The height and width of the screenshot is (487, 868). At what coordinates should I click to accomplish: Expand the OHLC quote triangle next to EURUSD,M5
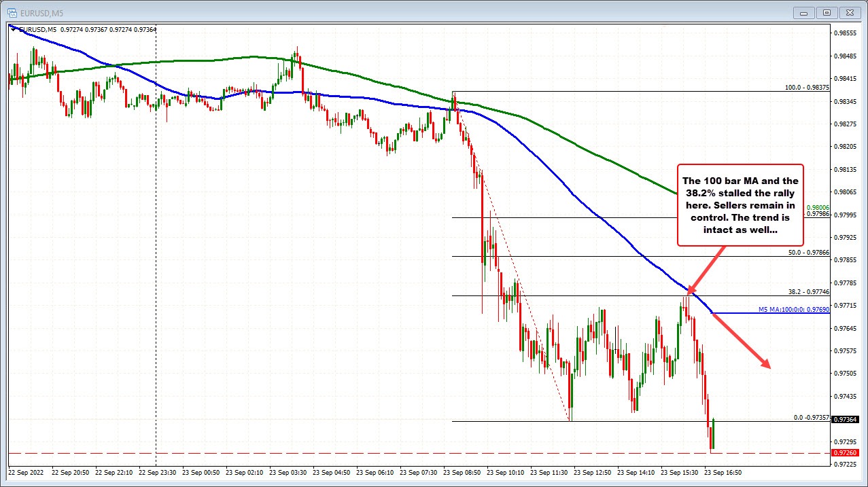(x=13, y=29)
